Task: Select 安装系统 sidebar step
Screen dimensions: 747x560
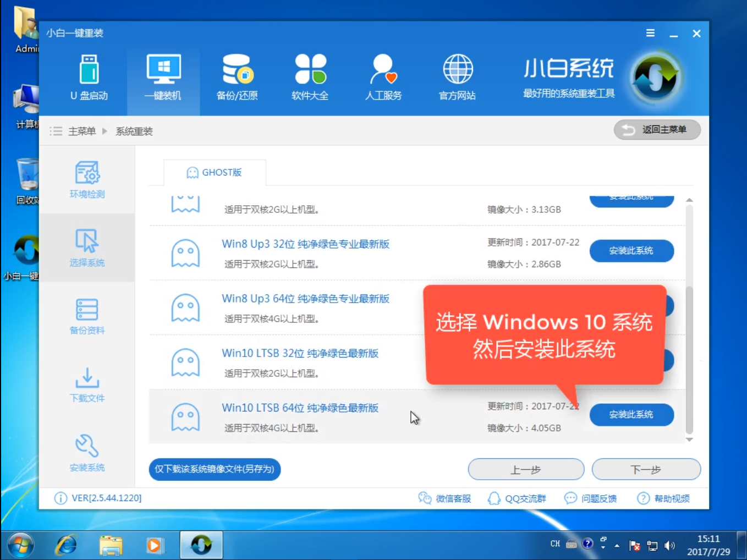Action: (87, 453)
